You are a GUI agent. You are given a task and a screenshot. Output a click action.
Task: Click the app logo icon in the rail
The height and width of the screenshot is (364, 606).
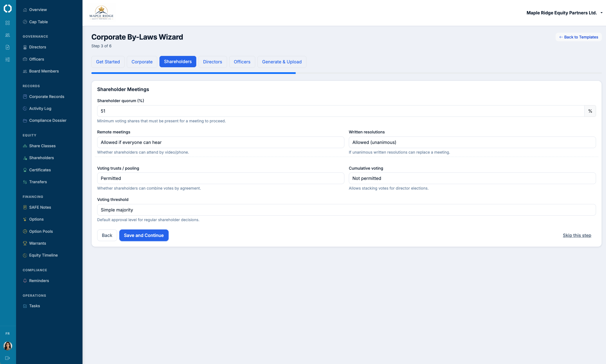click(x=8, y=9)
